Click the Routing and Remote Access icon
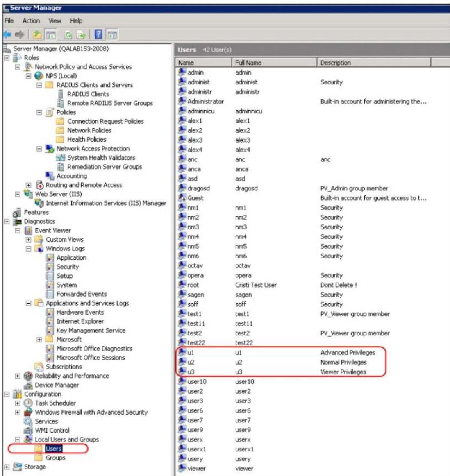Image resolution: width=450 pixels, height=476 pixels. 39,185
